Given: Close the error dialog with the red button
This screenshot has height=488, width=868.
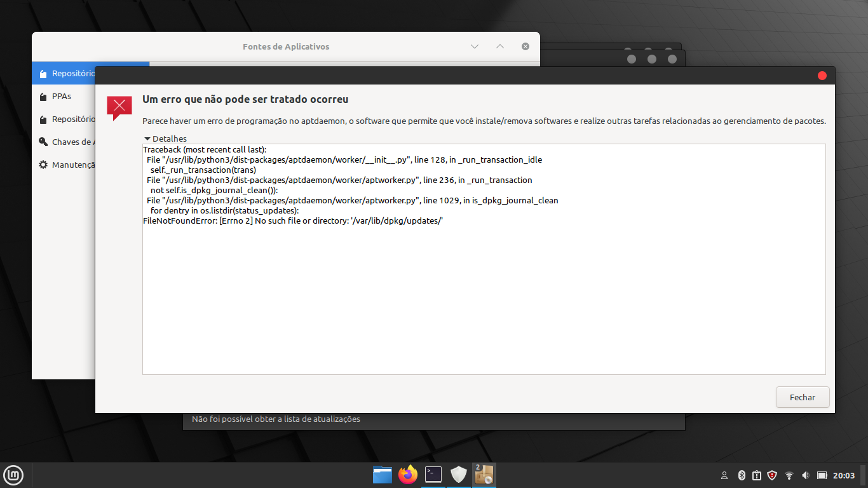Looking at the screenshot, I should point(822,76).
